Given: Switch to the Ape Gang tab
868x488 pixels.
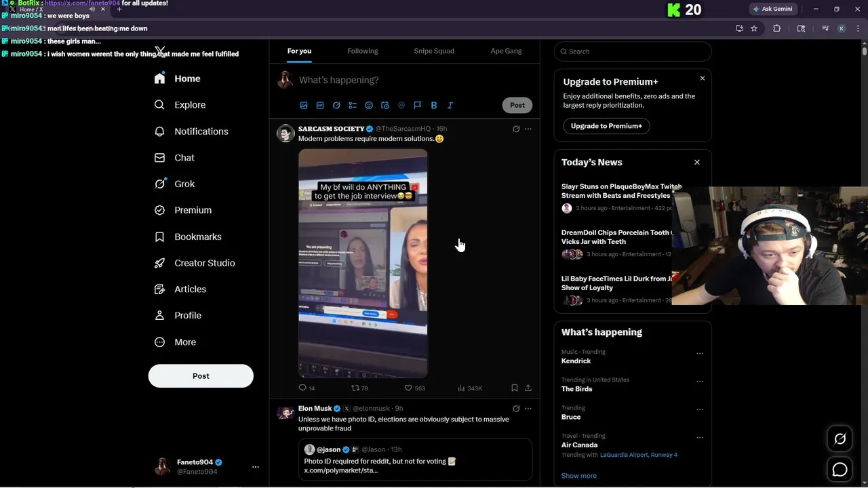Looking at the screenshot, I should pos(506,51).
